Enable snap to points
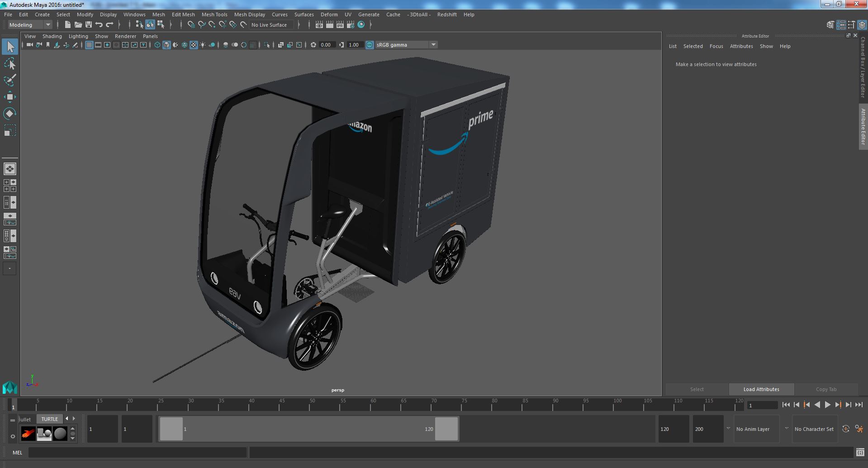The height and width of the screenshot is (468, 868). click(212, 25)
